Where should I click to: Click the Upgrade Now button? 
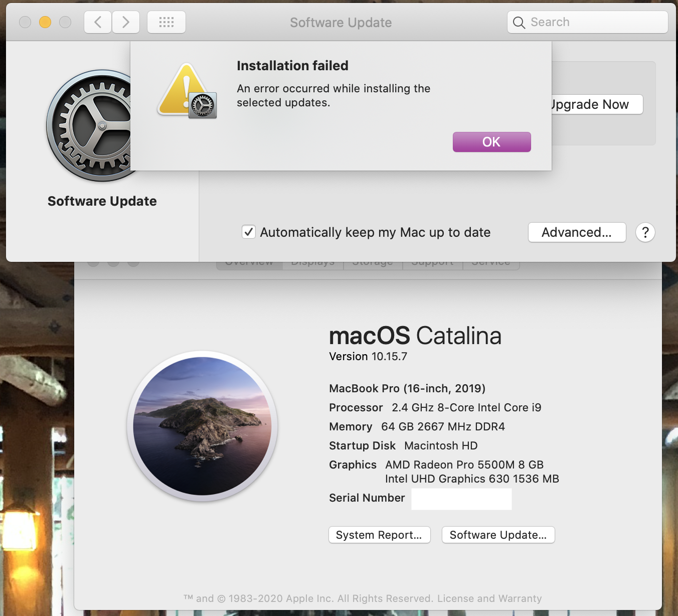(597, 104)
